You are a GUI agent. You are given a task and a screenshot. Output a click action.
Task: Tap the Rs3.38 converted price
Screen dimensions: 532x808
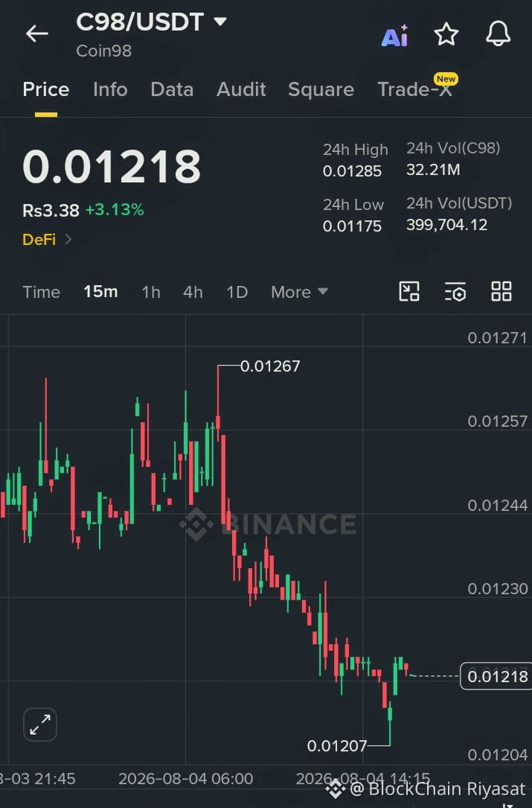point(51,210)
